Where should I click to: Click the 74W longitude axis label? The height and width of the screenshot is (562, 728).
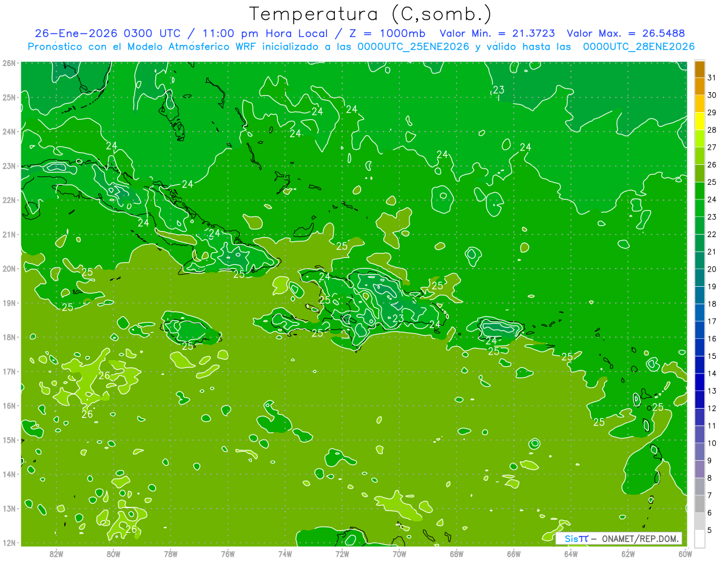pyautogui.click(x=285, y=553)
